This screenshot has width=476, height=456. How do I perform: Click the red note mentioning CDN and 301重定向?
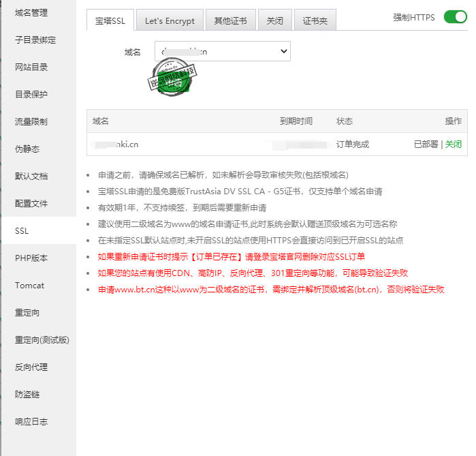point(253,273)
